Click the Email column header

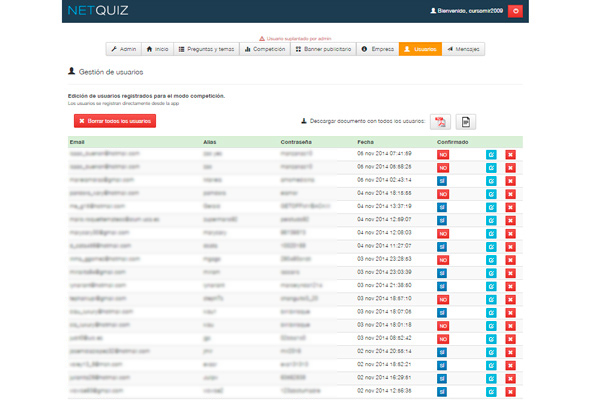coord(77,142)
